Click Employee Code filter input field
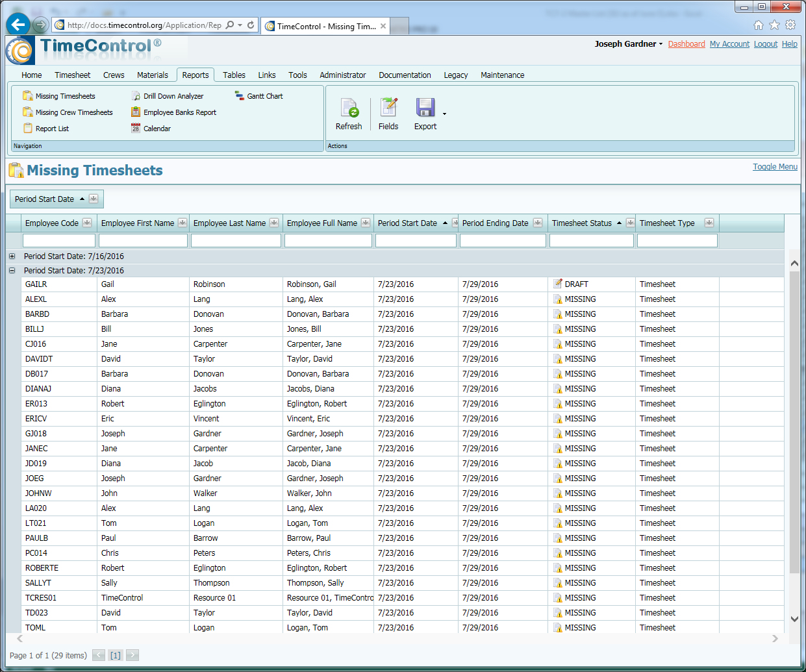Image resolution: width=806 pixels, height=672 pixels. pyautogui.click(x=59, y=240)
